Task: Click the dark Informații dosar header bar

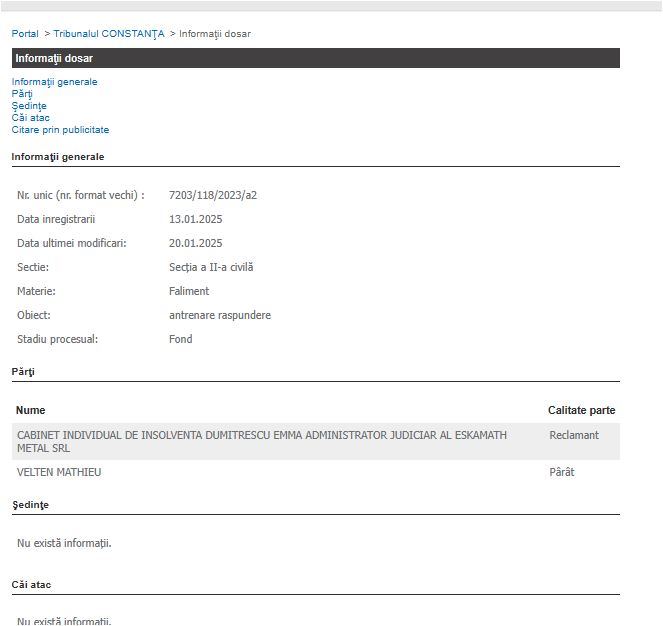Action: [315, 58]
